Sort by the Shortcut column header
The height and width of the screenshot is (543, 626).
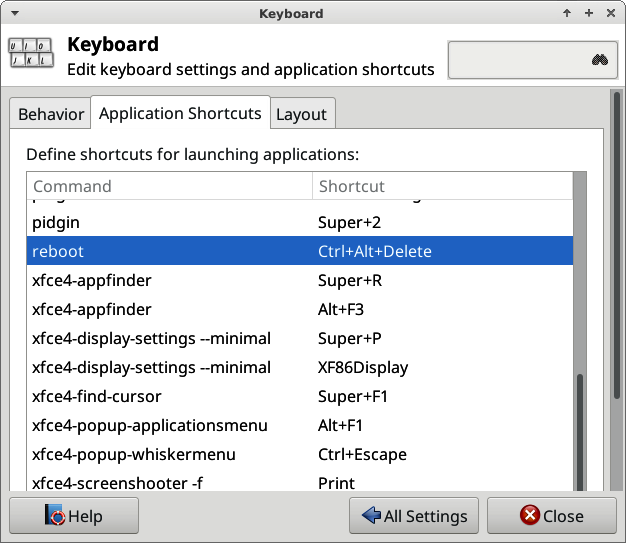coord(442,186)
